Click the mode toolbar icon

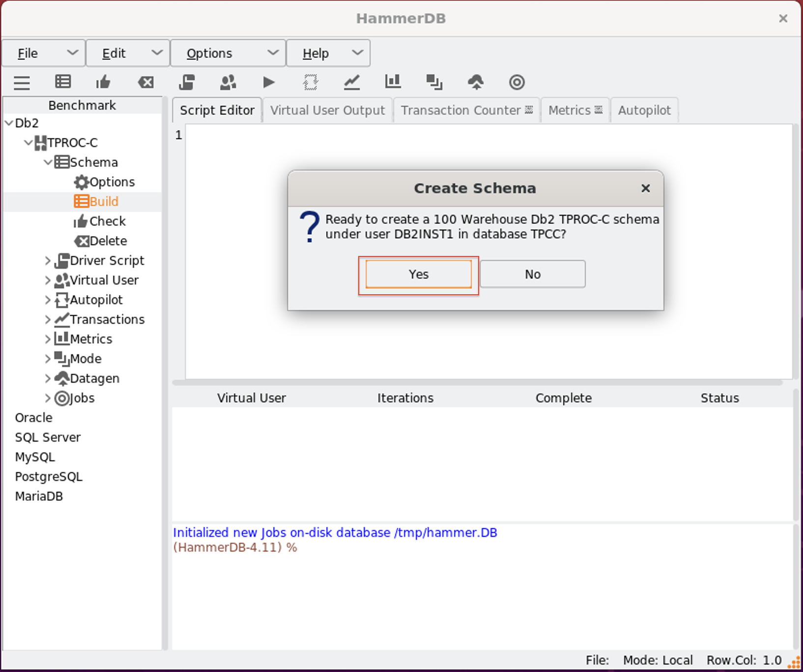pos(434,82)
